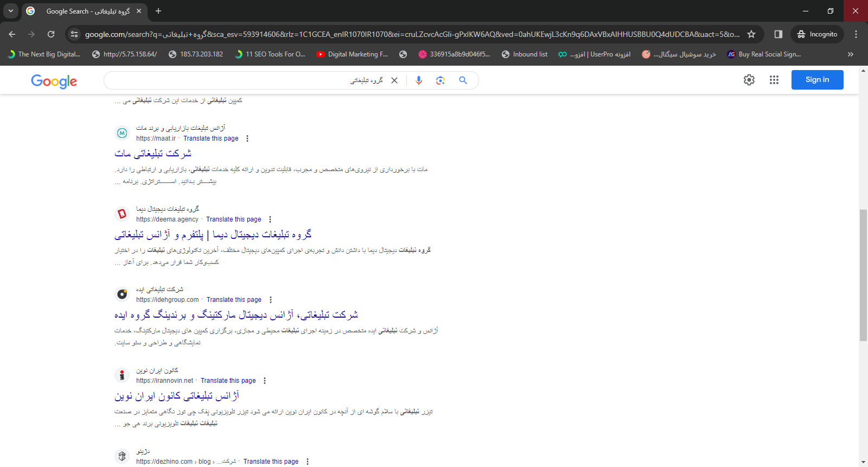Translate the idehgroup.com result page

pyautogui.click(x=234, y=300)
